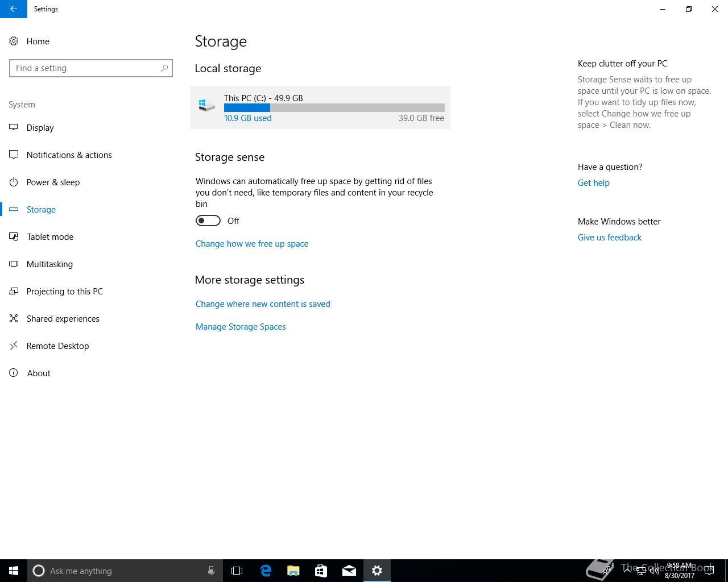Click the Find a setting search box
This screenshot has height=582, width=728.
[85, 68]
